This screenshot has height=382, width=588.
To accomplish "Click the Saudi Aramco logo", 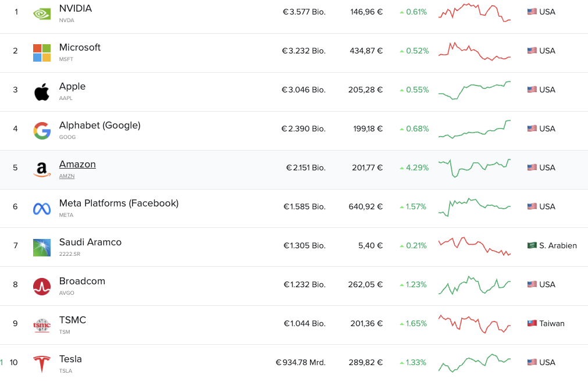I will pyautogui.click(x=42, y=248).
